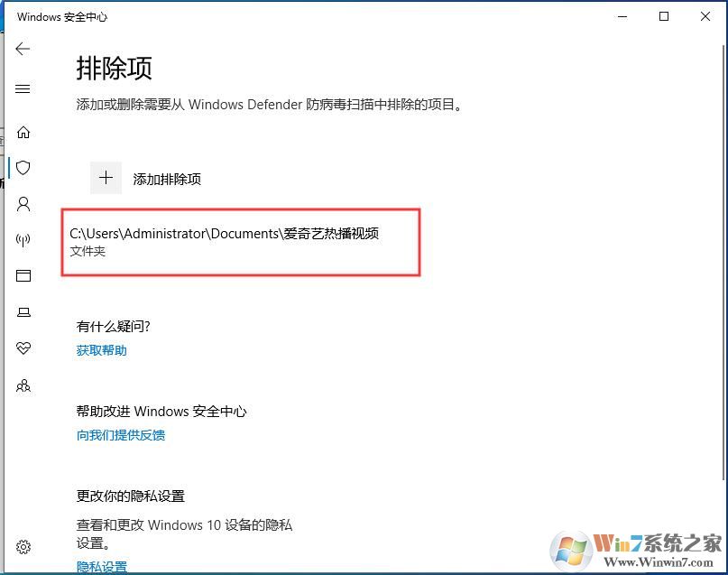Select the Virus & threat protection shield icon
Image resolution: width=728 pixels, height=575 pixels.
pos(23,168)
